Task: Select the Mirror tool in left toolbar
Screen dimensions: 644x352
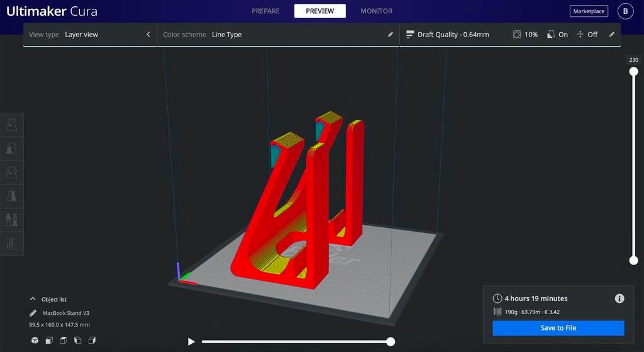Action: click(11, 196)
